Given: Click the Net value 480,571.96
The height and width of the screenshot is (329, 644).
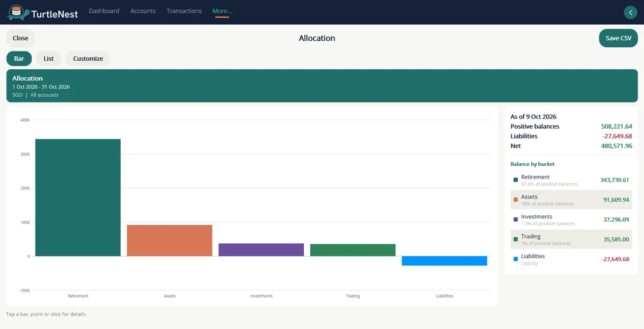Looking at the screenshot, I should [617, 146].
